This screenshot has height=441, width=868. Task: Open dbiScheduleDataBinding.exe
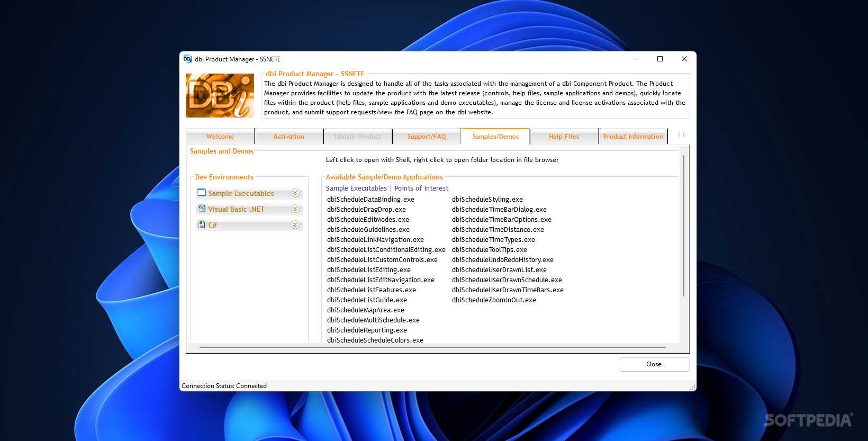tap(370, 200)
